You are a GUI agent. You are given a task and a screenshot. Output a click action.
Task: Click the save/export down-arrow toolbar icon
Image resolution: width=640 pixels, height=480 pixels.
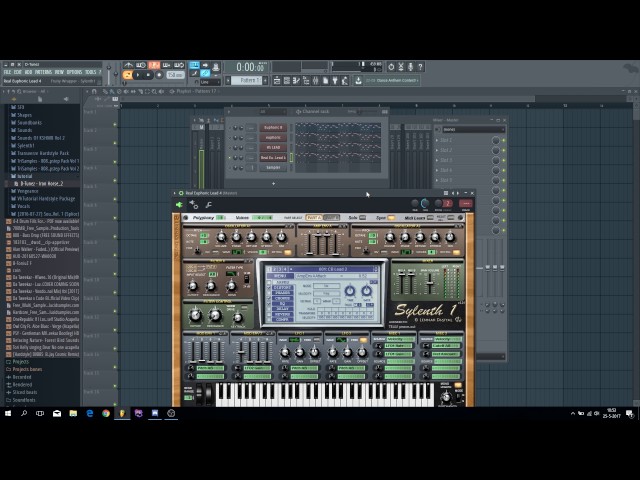[358, 81]
